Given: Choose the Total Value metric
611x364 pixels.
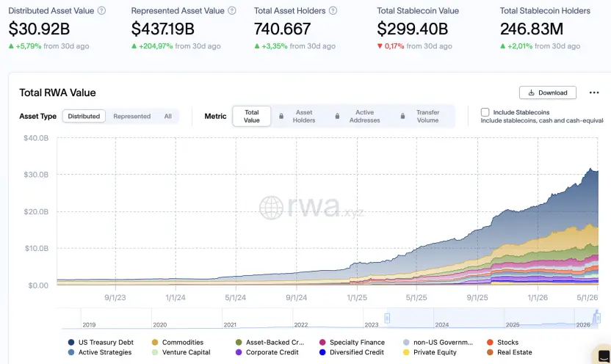Looking at the screenshot, I should pos(252,116).
